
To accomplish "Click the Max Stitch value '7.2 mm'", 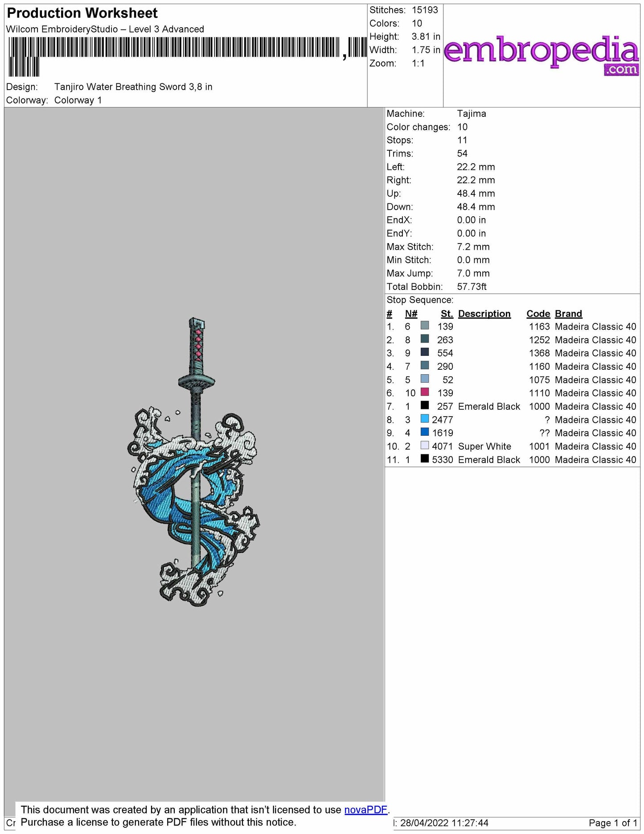I will [x=473, y=247].
